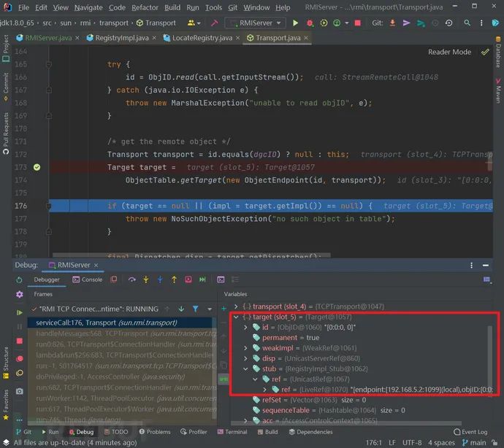504x448 pixels.
Task: Click the Show Execution Point icon
Action: coord(114,279)
